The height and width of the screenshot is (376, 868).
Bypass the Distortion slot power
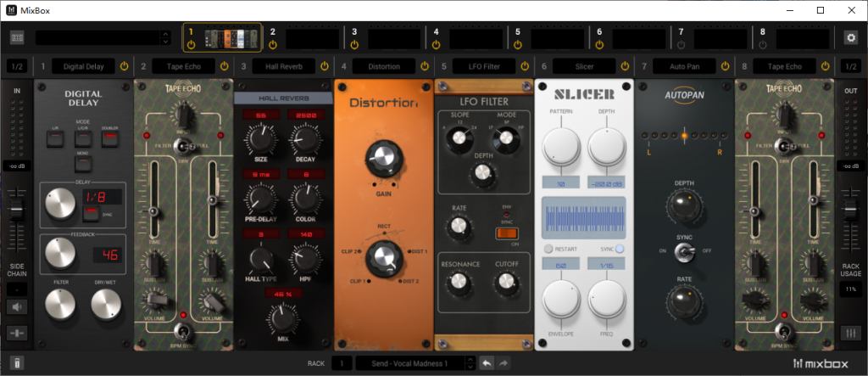point(425,66)
